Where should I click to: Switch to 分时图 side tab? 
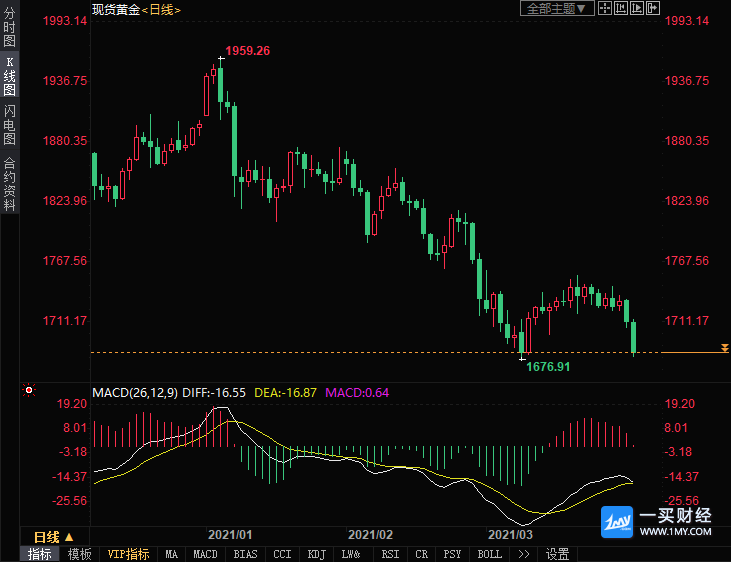tap(9, 27)
